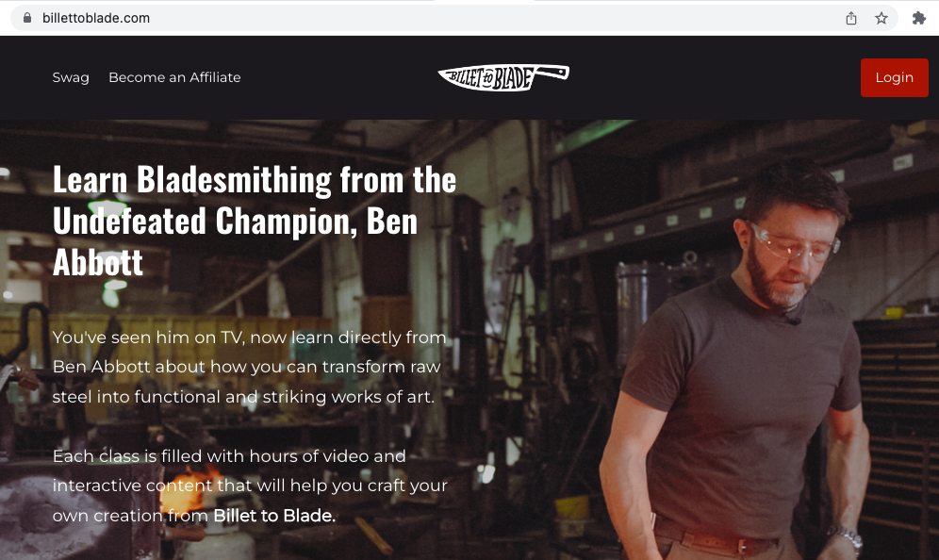The width and height of the screenshot is (939, 560).
Task: Open the share page icon in address bar
Action: pos(851,19)
